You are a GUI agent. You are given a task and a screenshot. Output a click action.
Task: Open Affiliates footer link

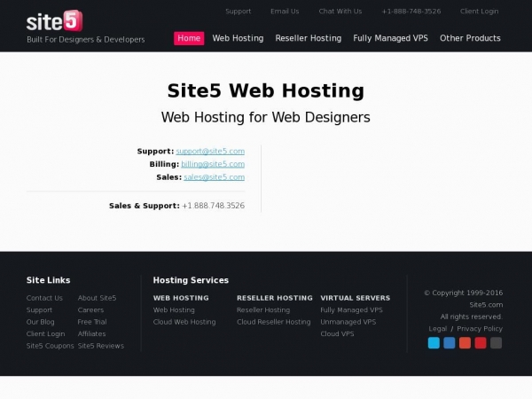(91, 334)
